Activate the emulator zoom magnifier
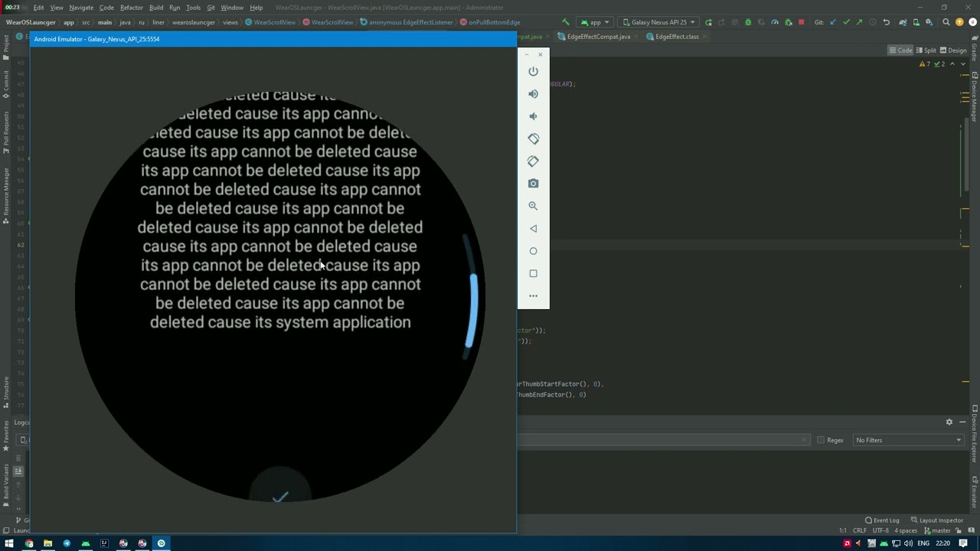The width and height of the screenshot is (980, 551). pos(533,206)
